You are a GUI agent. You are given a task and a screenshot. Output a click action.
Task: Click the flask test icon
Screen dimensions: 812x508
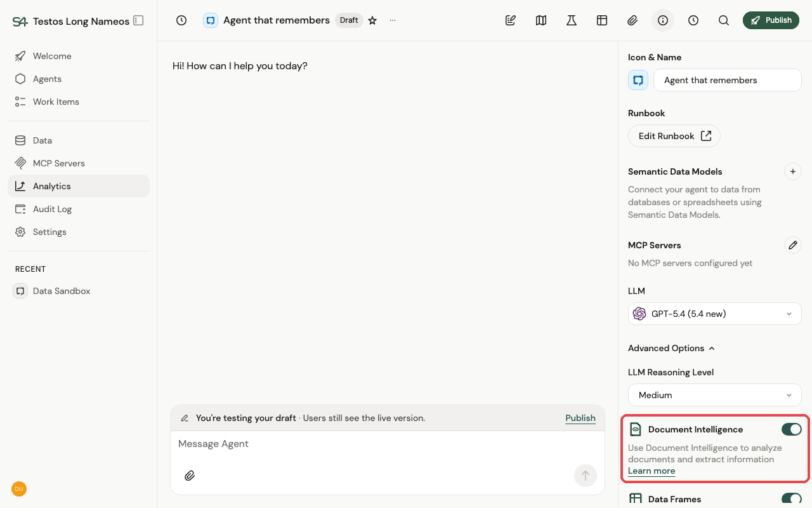(572, 20)
